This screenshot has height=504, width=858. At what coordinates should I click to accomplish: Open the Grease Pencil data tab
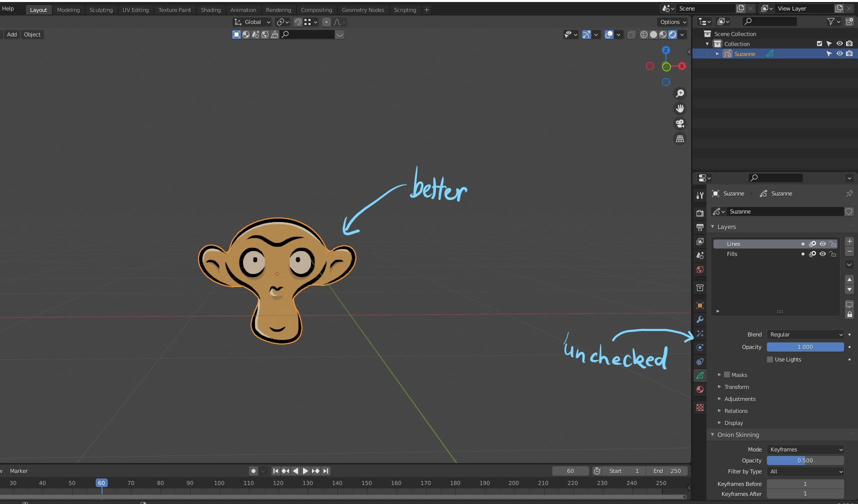point(700,375)
